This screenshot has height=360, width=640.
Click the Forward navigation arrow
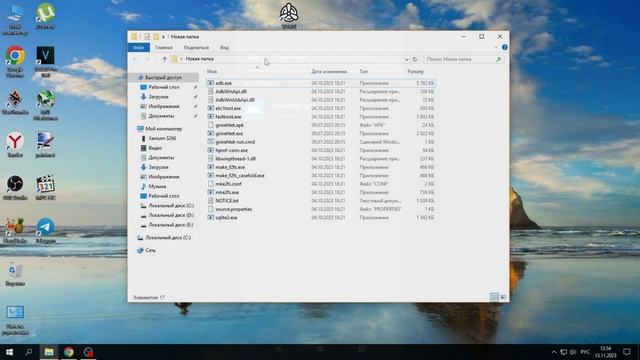(147, 59)
